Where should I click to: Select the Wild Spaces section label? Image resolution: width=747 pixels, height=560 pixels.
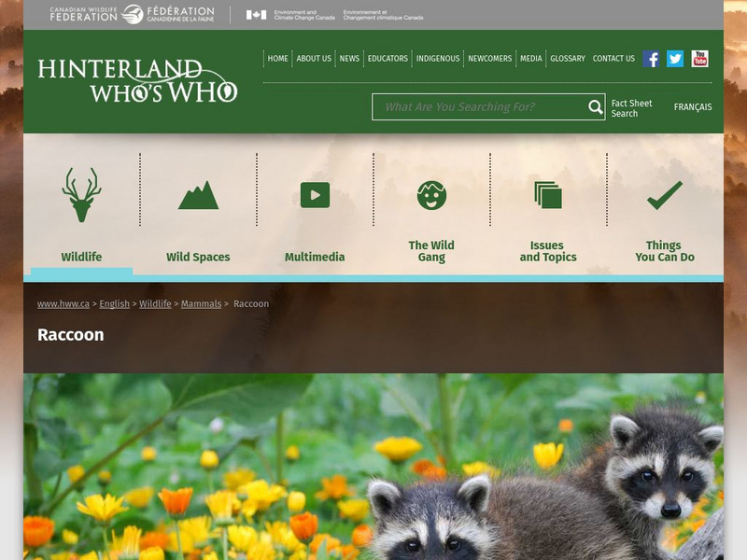(x=198, y=257)
